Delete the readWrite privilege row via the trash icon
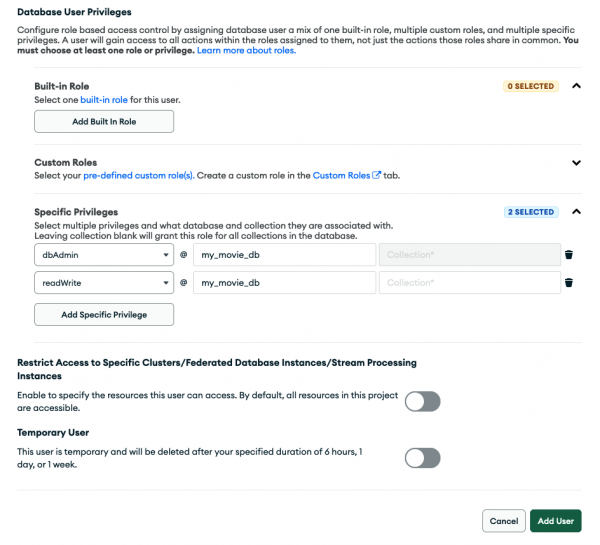600x545 pixels. pos(568,283)
